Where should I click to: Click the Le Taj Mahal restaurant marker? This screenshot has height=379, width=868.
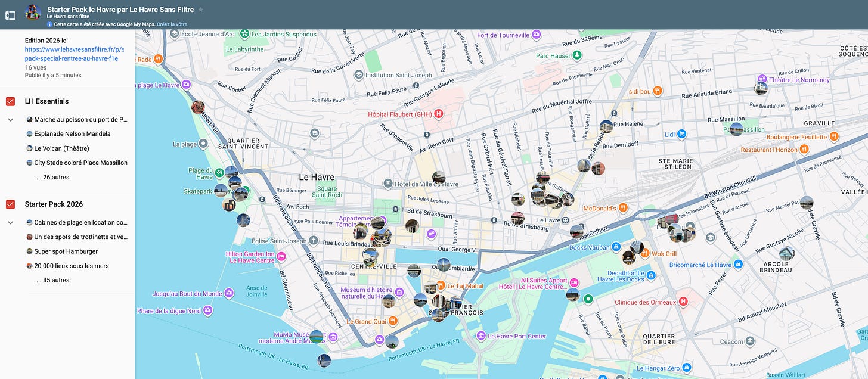click(441, 285)
